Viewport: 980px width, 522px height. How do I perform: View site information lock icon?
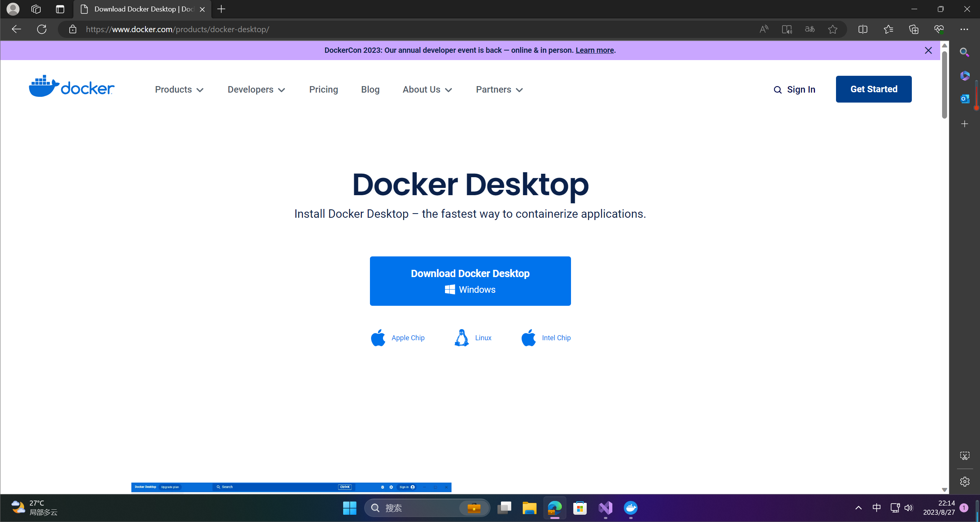pos(73,29)
